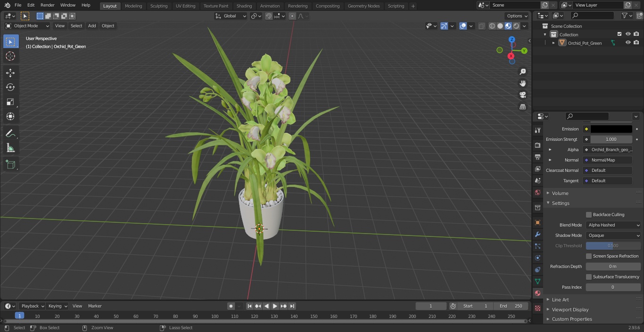This screenshot has height=332, width=644.
Task: Enable Backface Culling checkbox
Action: [x=589, y=215]
